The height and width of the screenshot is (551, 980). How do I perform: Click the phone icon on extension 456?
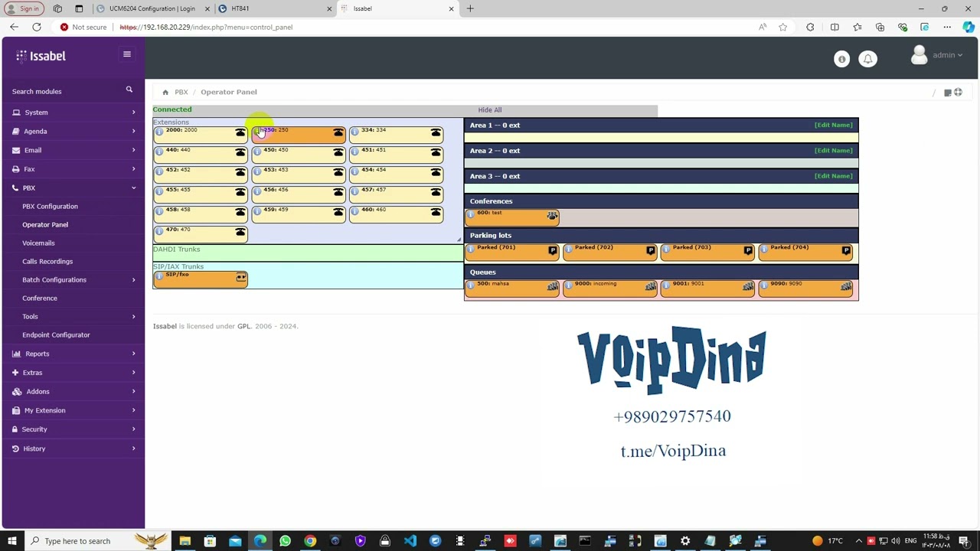click(x=338, y=193)
